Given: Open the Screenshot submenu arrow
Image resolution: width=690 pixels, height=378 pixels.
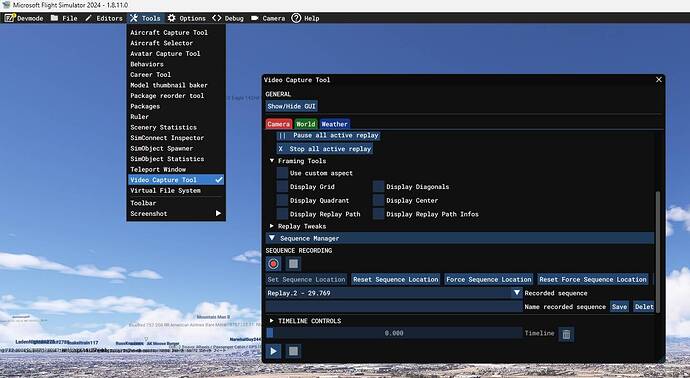Looking at the screenshot, I should click(218, 213).
